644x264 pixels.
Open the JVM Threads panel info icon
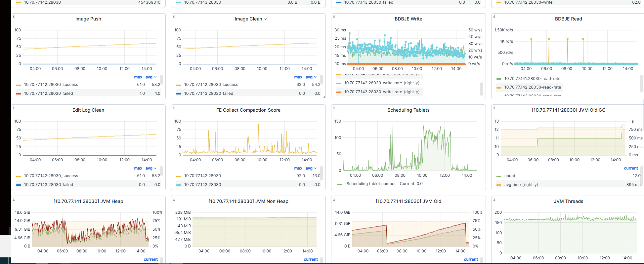[x=494, y=199]
